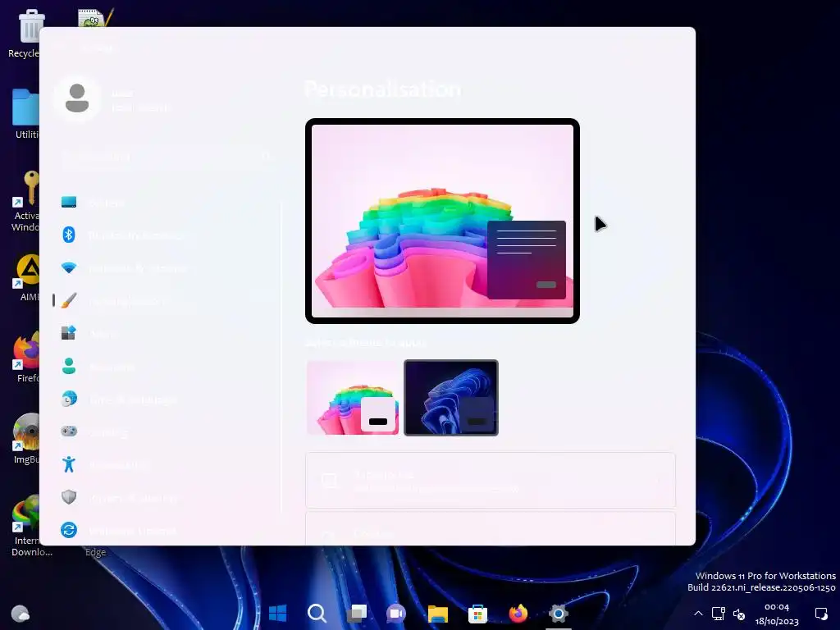Select the ImgBurn desktop shortcut
Screen dimensions: 840x630
[25, 438]
